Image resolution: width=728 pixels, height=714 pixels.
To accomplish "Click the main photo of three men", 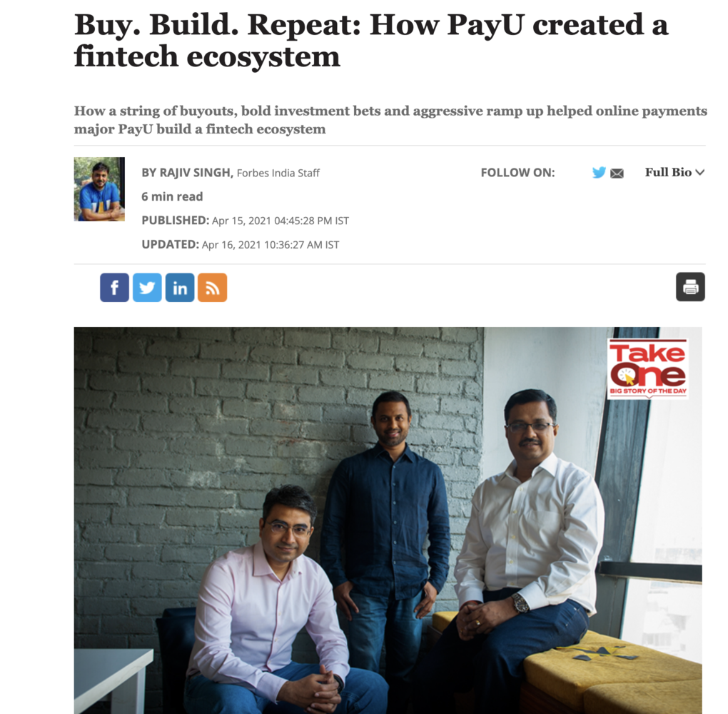I will coord(388,521).
